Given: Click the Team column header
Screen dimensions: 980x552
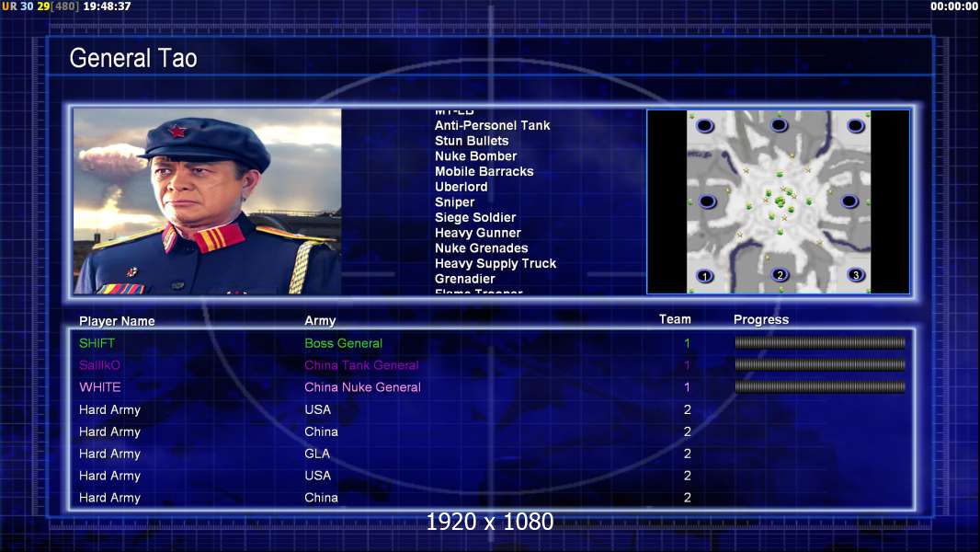Looking at the screenshot, I should coord(675,319).
